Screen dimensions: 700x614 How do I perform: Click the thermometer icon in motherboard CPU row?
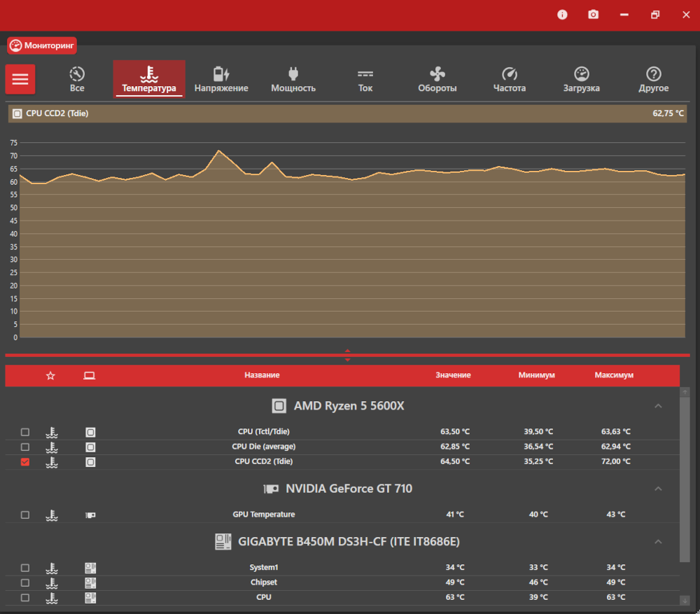tap(52, 597)
